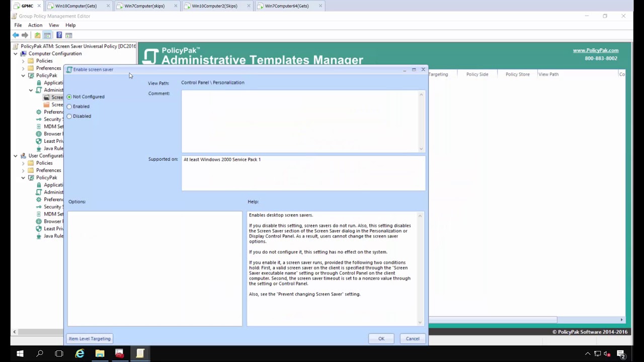
Task: Open the Windows Start menu
Action: click(x=20, y=354)
